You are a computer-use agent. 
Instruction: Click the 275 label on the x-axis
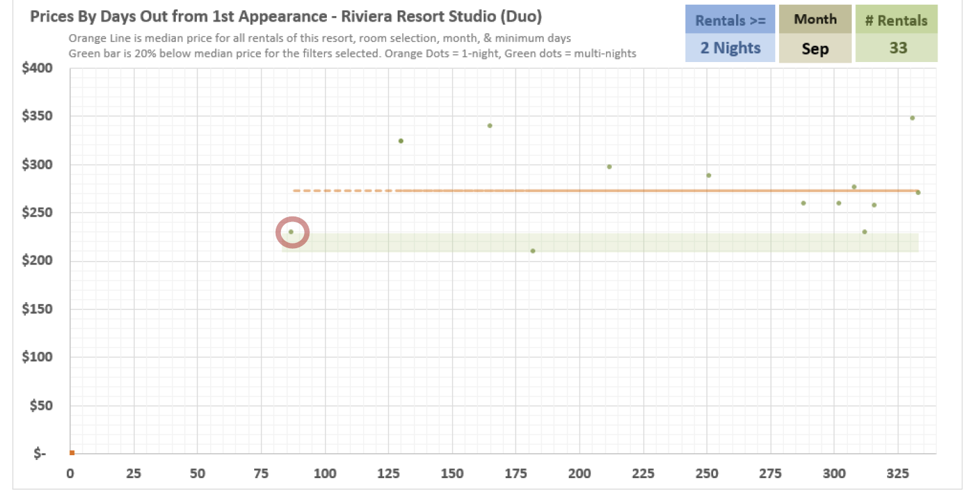[x=770, y=473]
